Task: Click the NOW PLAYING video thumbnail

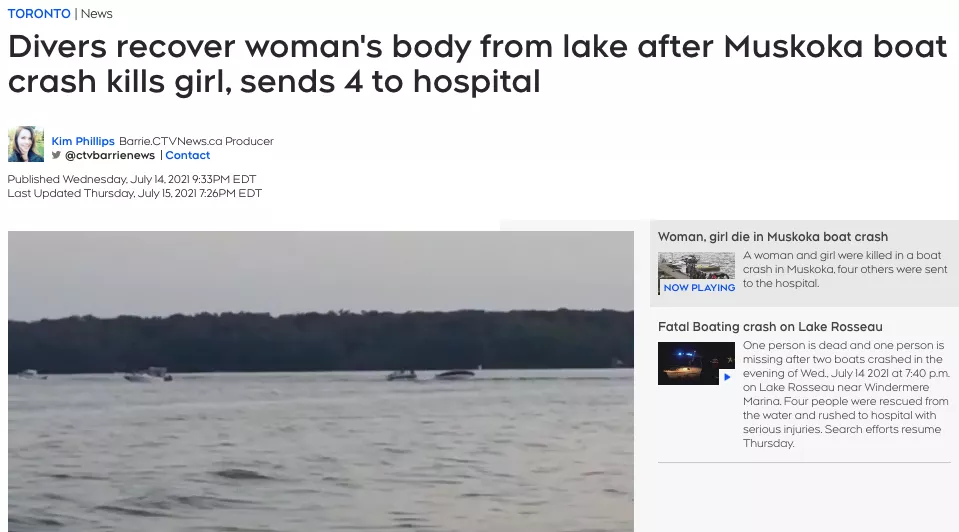Action: (x=696, y=273)
